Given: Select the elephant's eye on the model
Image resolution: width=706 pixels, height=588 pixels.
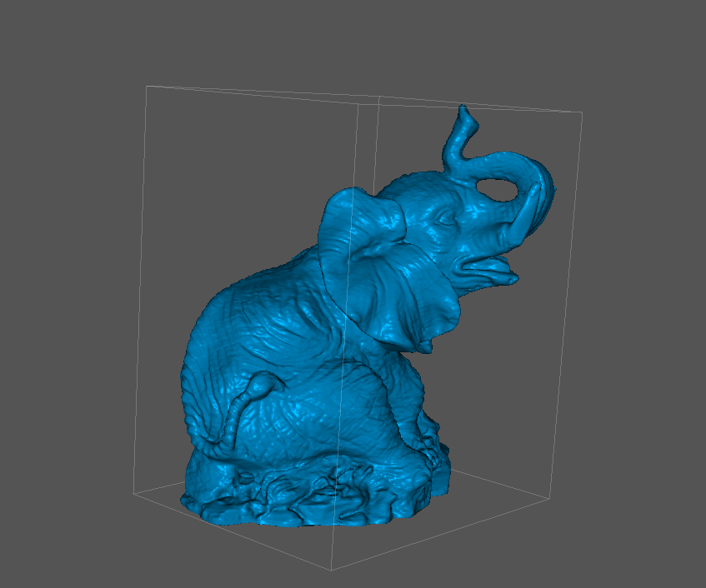Looking at the screenshot, I should (446, 220).
